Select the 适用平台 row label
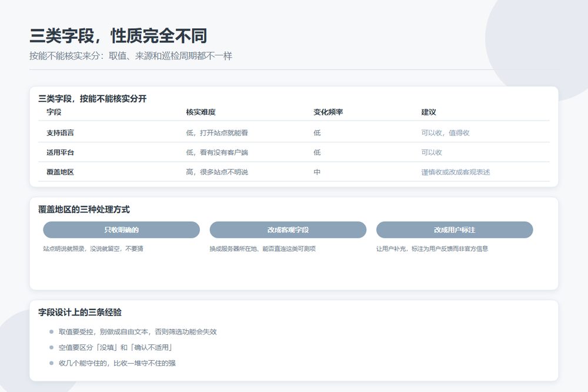The height and width of the screenshot is (392, 588). (60, 152)
